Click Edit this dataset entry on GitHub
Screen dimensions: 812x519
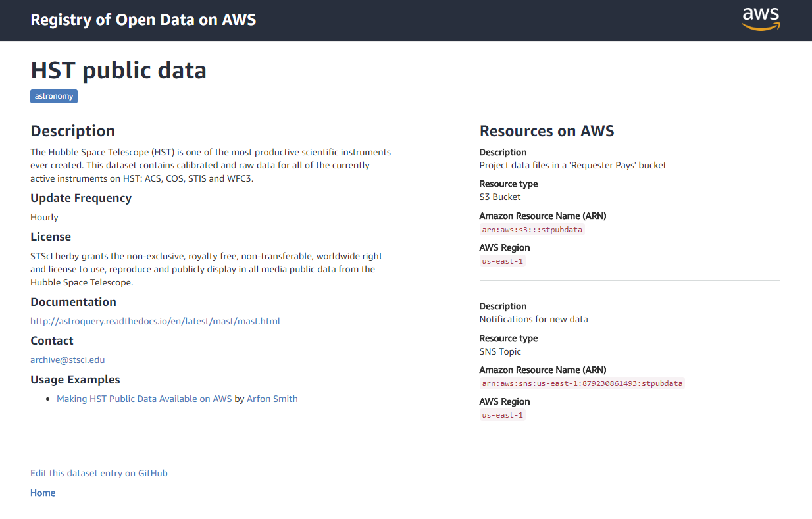(99, 473)
